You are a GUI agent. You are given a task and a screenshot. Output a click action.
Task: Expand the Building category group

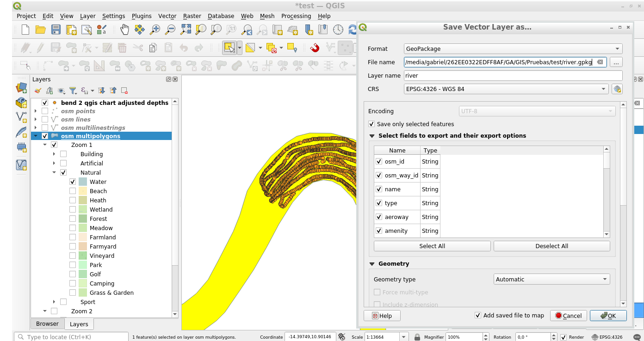54,154
